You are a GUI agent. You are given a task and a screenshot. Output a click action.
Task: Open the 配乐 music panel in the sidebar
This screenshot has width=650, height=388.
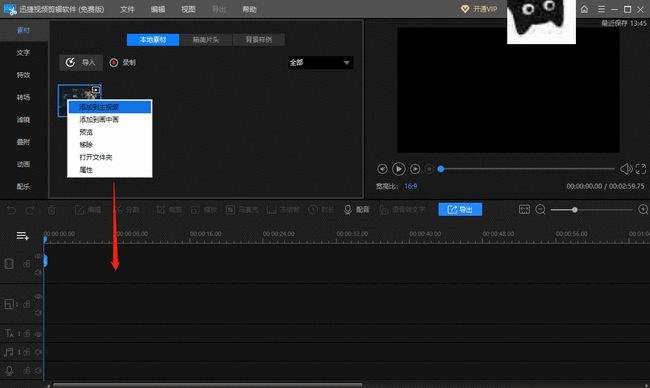point(23,187)
